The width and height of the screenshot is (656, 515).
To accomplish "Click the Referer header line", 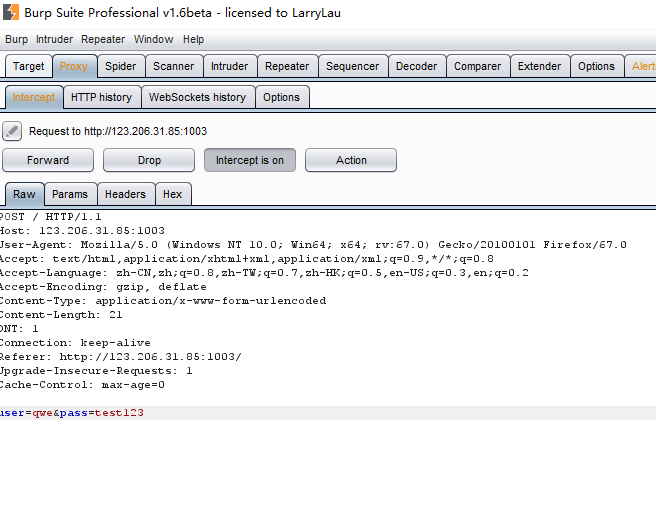I will tap(121, 357).
